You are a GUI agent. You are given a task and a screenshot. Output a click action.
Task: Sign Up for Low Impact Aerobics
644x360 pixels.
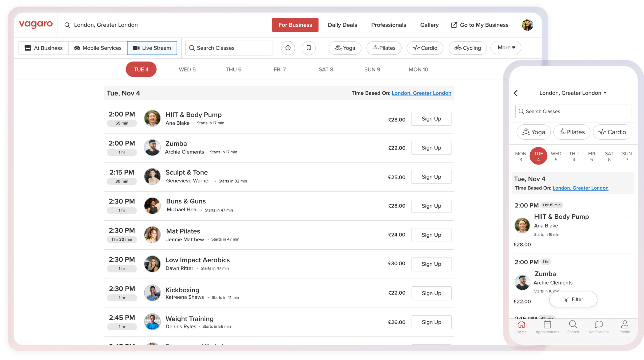pyautogui.click(x=432, y=264)
